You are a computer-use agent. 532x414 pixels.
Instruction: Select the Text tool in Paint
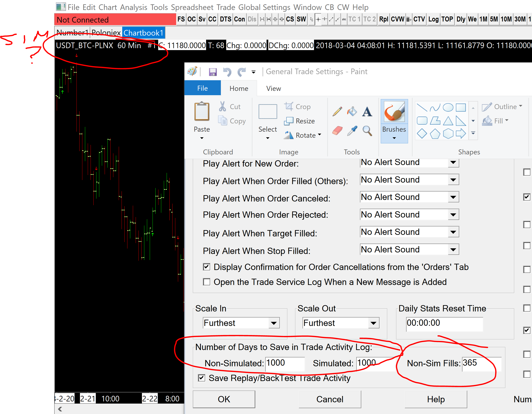[367, 112]
